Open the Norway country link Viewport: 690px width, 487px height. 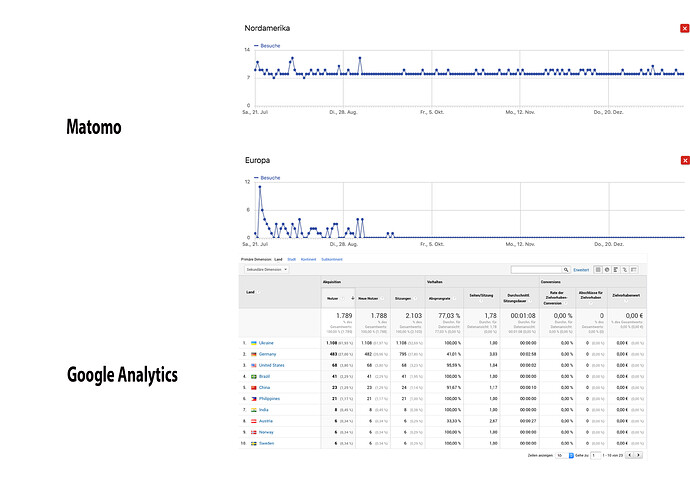point(266,432)
